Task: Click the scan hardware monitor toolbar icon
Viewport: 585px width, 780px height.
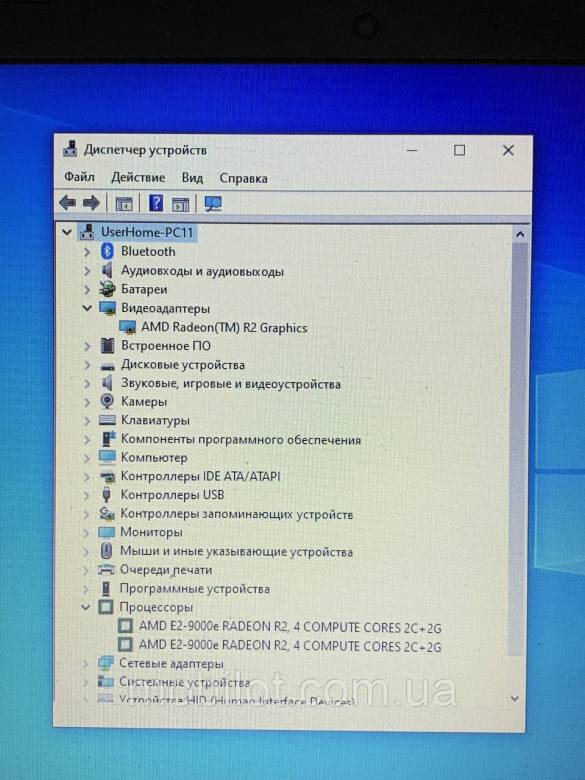Action: point(213,203)
